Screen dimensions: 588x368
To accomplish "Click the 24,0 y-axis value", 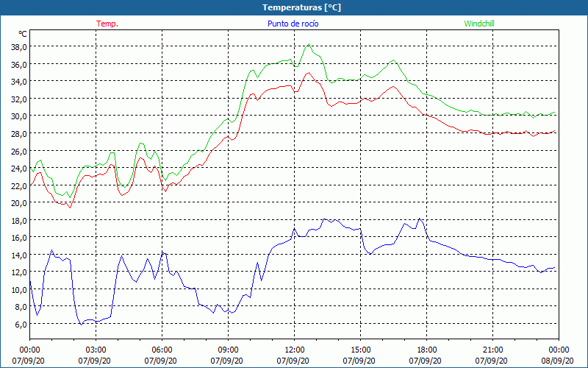I will pos(19,169).
